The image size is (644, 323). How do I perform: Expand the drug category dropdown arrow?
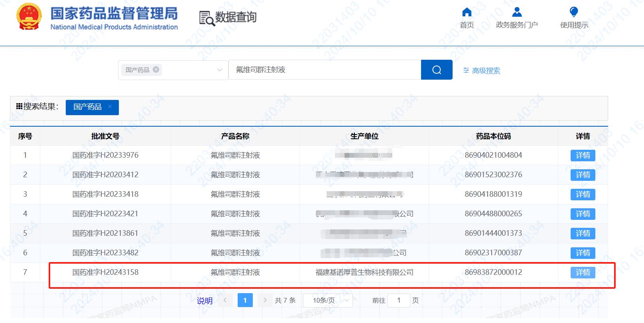coord(219,70)
